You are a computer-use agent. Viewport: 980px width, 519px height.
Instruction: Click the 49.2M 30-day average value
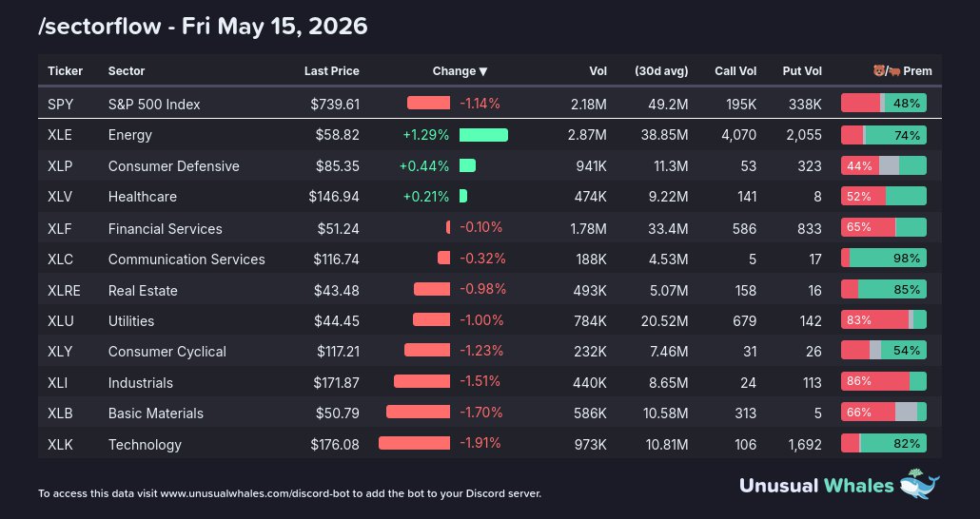pyautogui.click(x=668, y=105)
